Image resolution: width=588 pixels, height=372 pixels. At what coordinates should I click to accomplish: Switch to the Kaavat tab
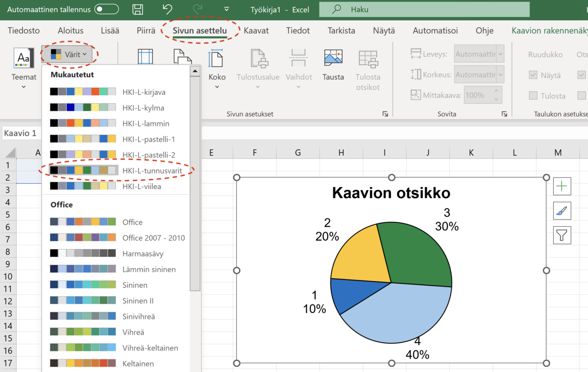(256, 30)
